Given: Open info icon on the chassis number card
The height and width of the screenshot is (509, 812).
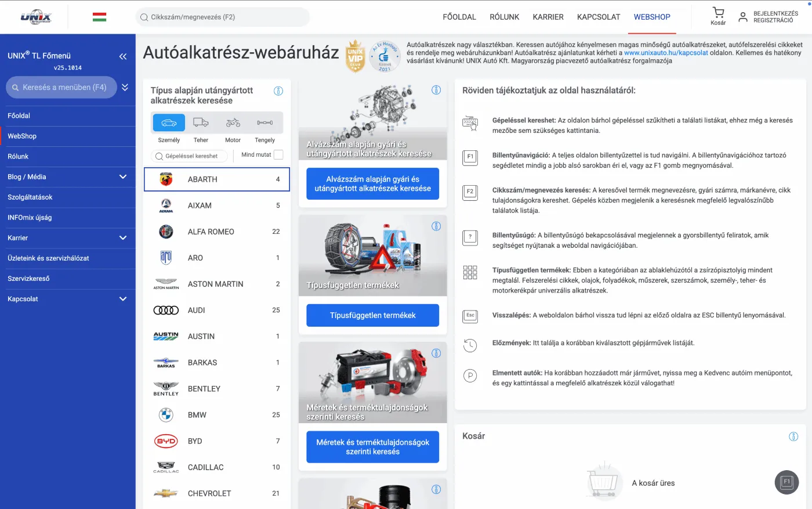Looking at the screenshot, I should (436, 90).
